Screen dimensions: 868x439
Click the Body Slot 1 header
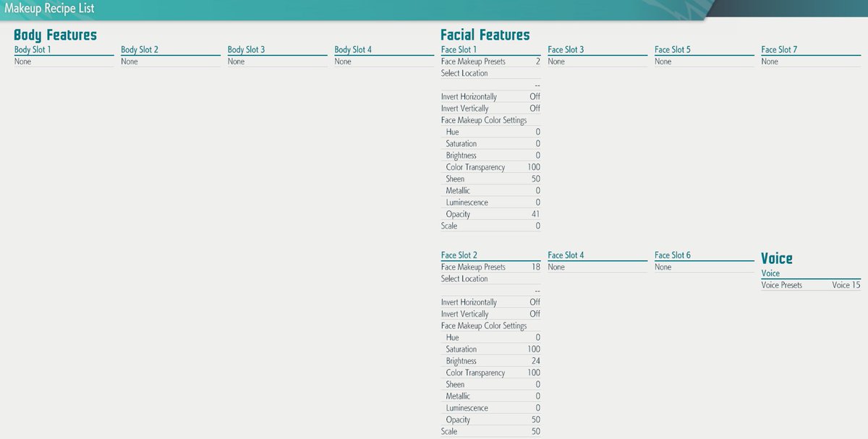[x=33, y=50]
